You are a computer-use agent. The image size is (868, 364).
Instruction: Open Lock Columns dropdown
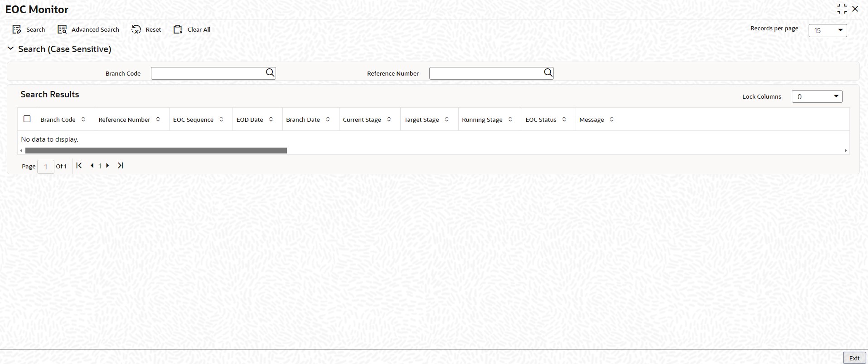(x=817, y=96)
